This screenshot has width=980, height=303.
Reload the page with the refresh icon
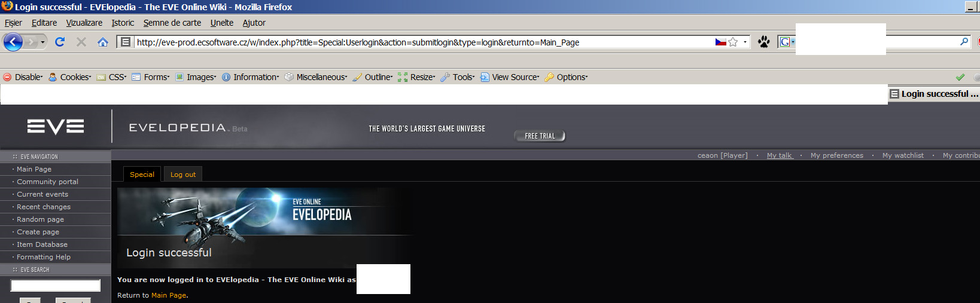[x=60, y=42]
